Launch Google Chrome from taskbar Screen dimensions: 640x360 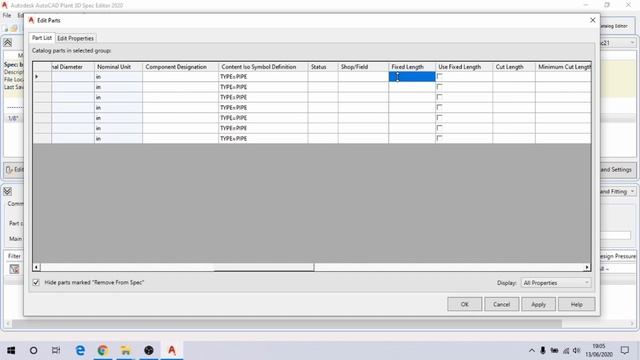103,350
